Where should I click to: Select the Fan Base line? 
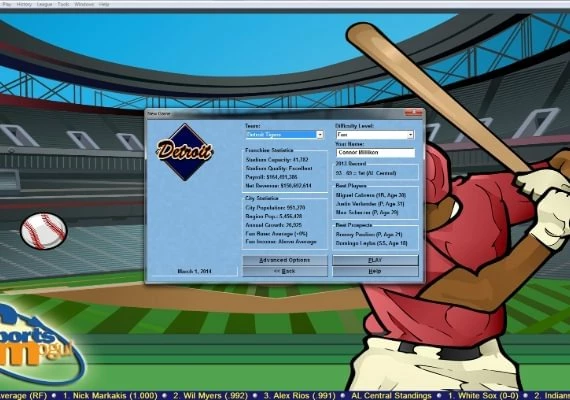(x=276, y=234)
